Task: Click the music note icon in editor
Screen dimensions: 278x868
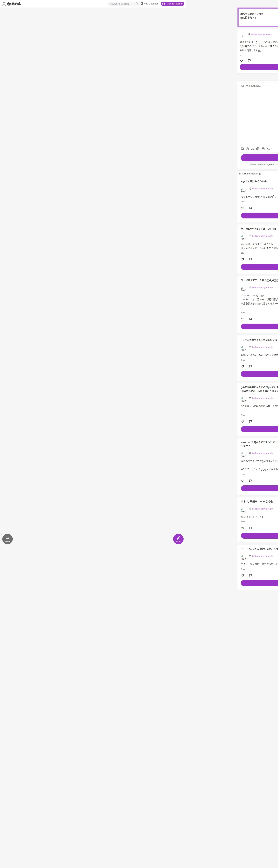Action: [253, 149]
